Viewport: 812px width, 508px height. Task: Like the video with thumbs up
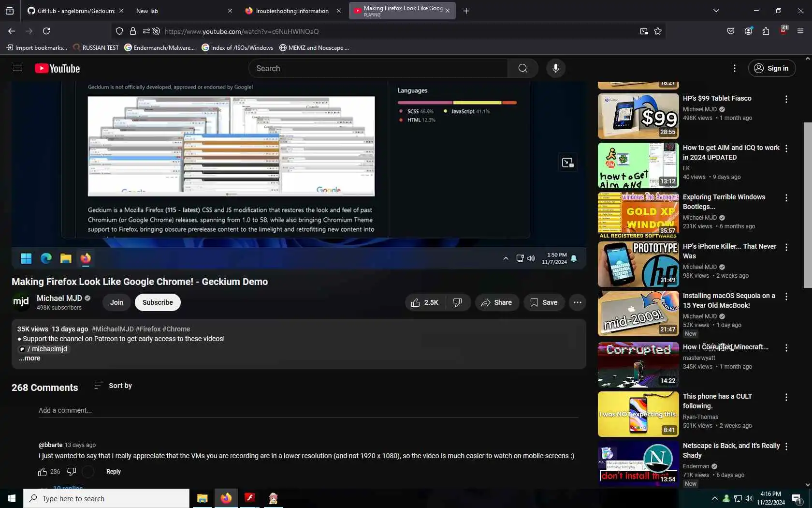tap(424, 302)
